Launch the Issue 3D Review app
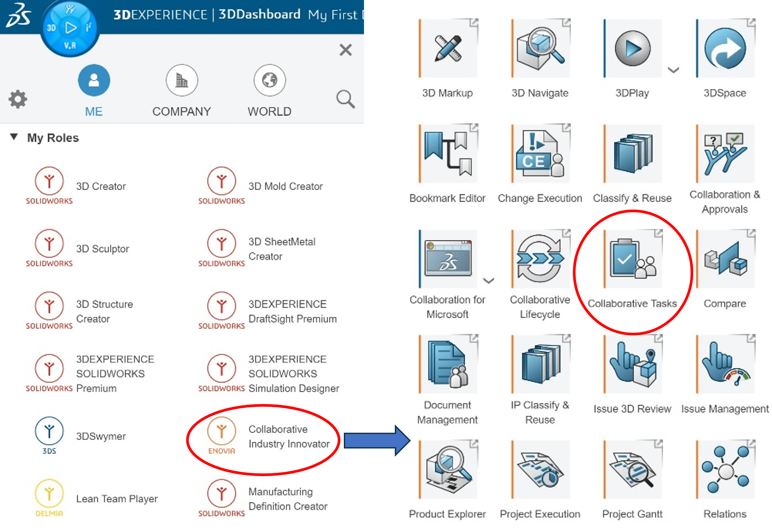772x532 pixels. [x=632, y=364]
